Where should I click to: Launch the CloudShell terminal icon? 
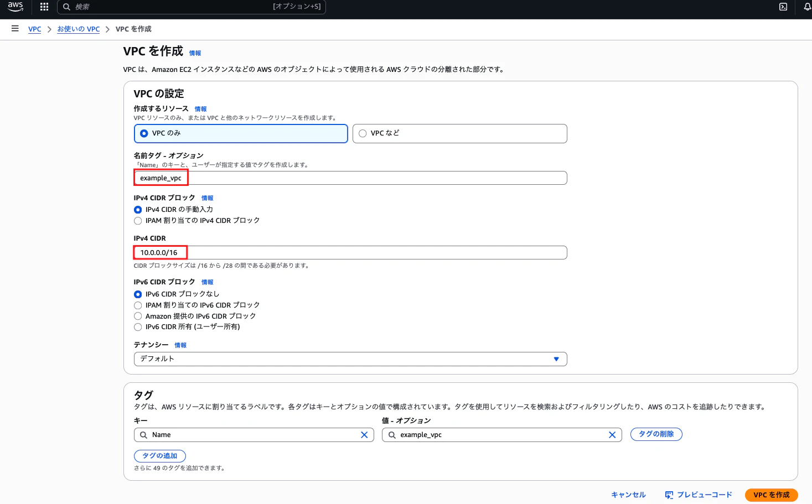[x=783, y=7]
